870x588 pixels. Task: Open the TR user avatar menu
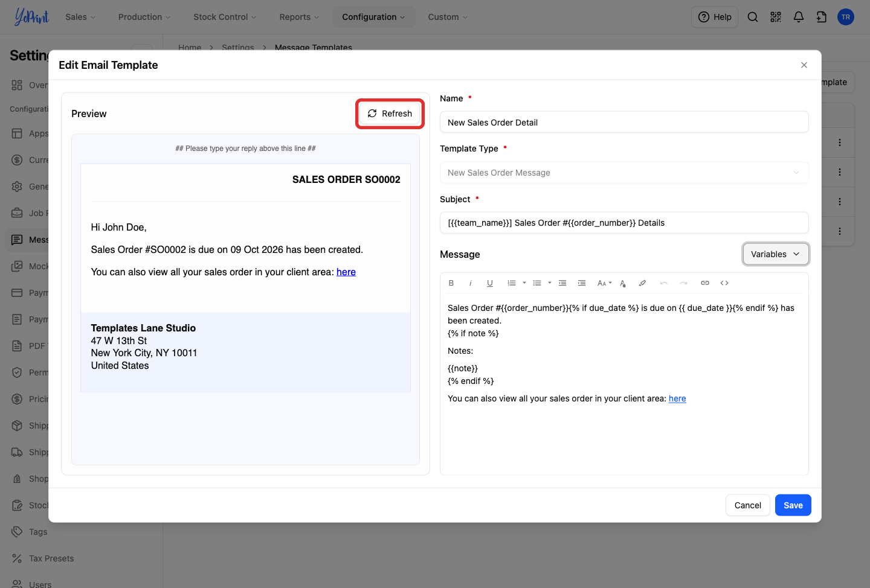[846, 17]
